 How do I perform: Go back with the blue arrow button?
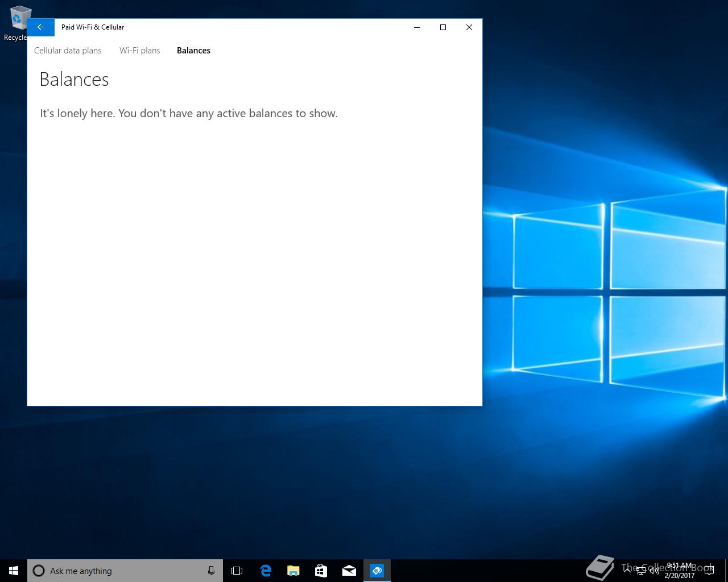pos(41,27)
